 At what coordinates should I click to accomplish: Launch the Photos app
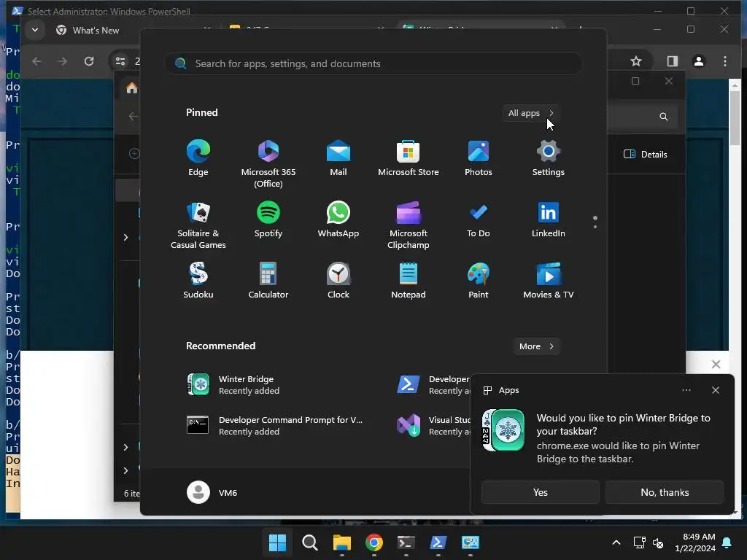(479, 158)
